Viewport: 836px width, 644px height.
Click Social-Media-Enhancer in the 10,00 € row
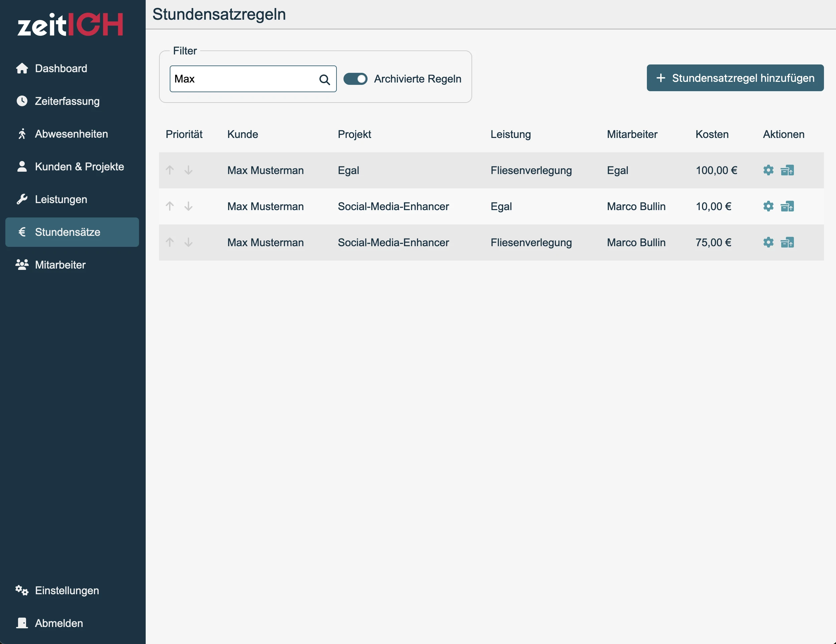click(x=393, y=206)
